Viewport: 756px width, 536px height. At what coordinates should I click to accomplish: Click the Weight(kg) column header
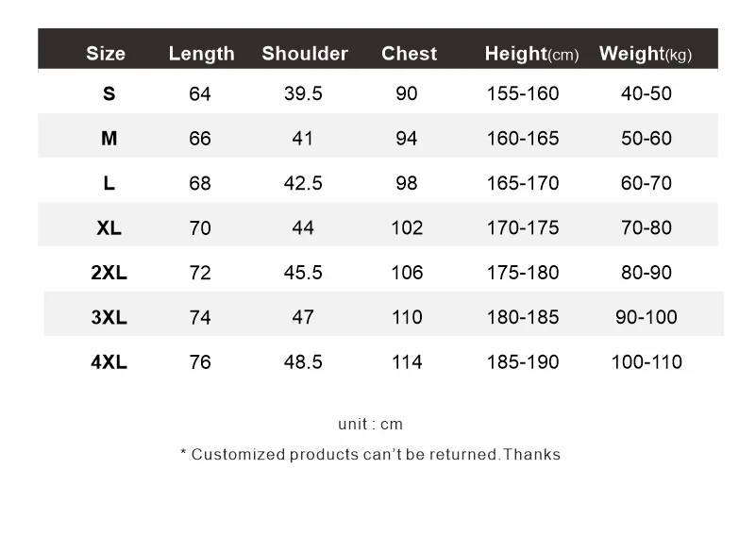point(646,54)
